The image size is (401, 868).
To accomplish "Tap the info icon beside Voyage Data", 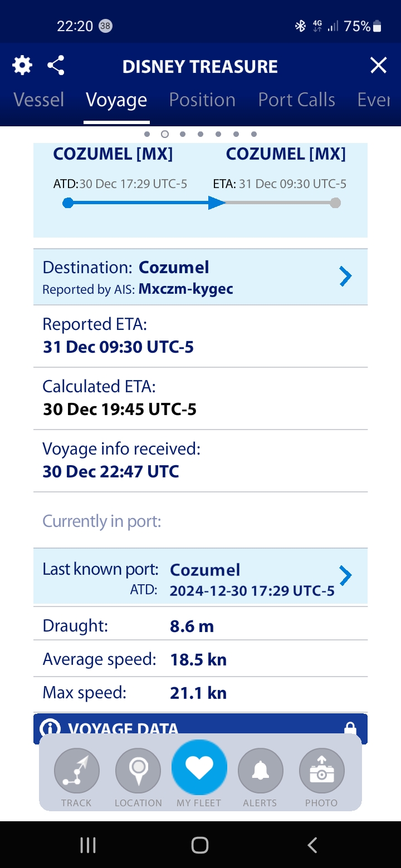I will point(51,728).
